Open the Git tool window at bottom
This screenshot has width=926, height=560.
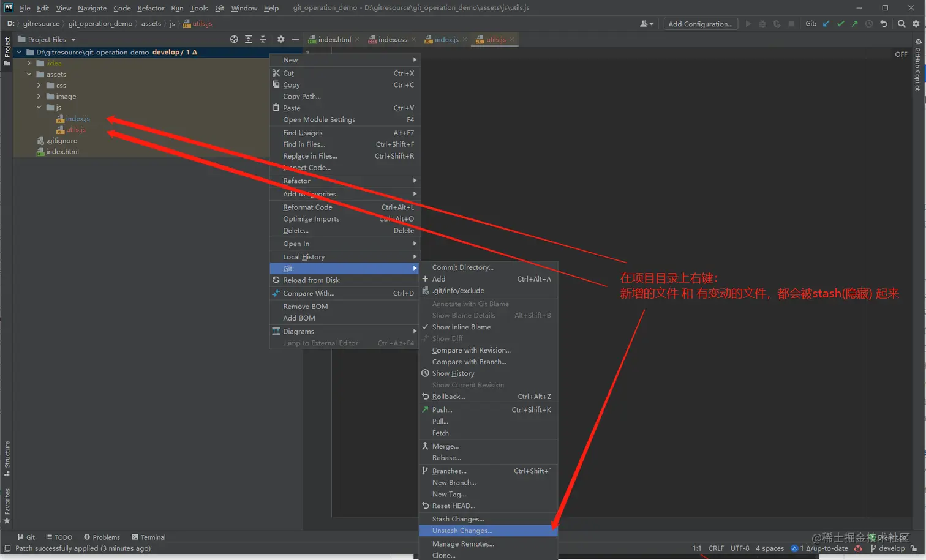(26, 537)
